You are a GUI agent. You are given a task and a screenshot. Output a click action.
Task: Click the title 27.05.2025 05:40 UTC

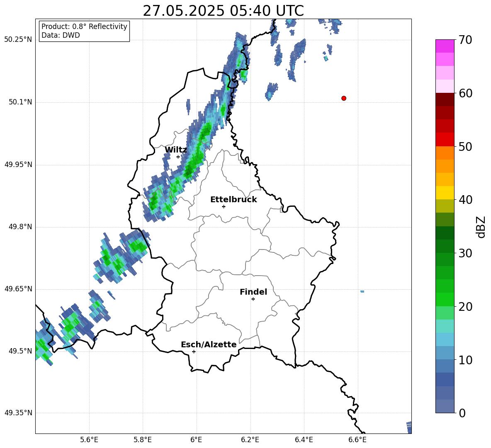point(223,11)
